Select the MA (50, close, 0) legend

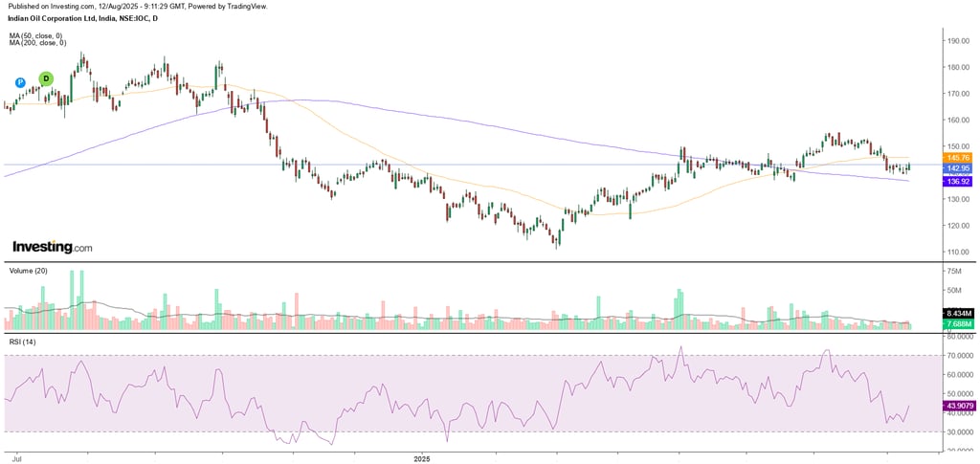tap(37, 35)
